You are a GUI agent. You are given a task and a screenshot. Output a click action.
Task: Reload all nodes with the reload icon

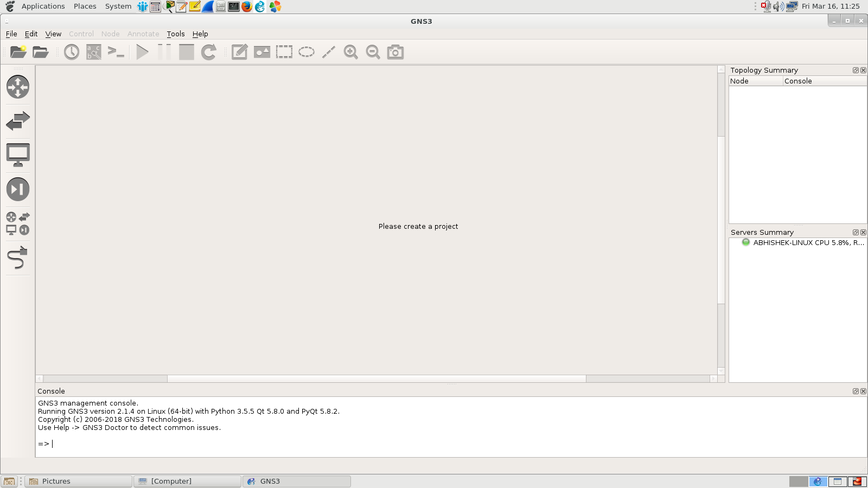[209, 52]
